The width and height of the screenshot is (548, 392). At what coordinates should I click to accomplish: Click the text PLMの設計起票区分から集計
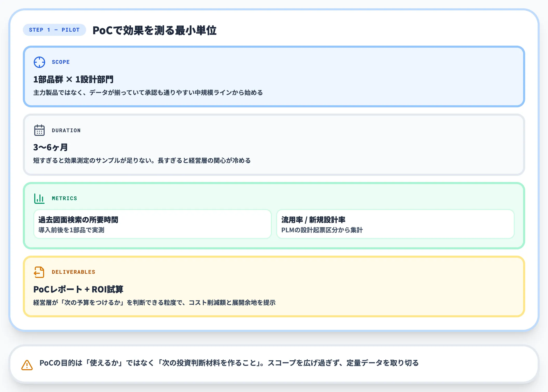point(322,230)
